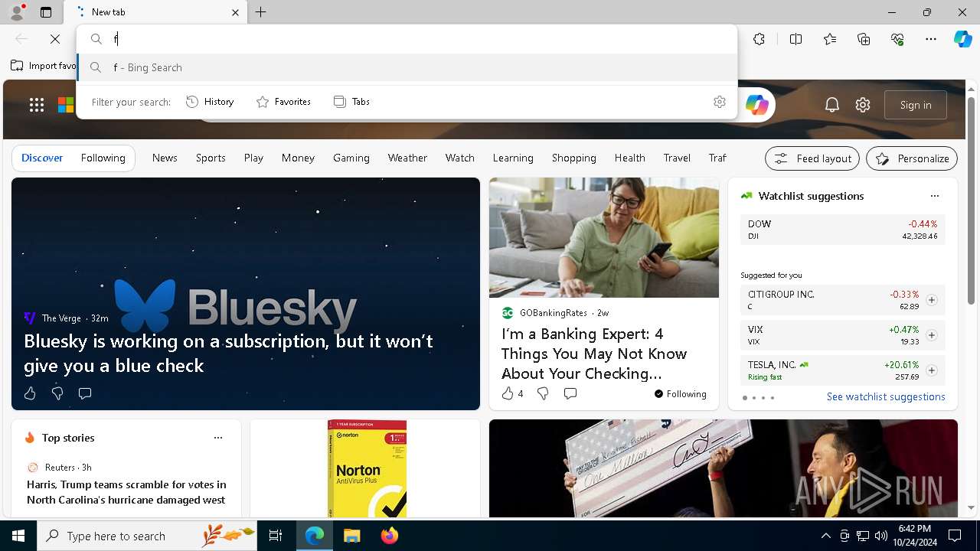The image size is (980, 551).
Task: Open Top stories more options
Action: [x=218, y=438]
